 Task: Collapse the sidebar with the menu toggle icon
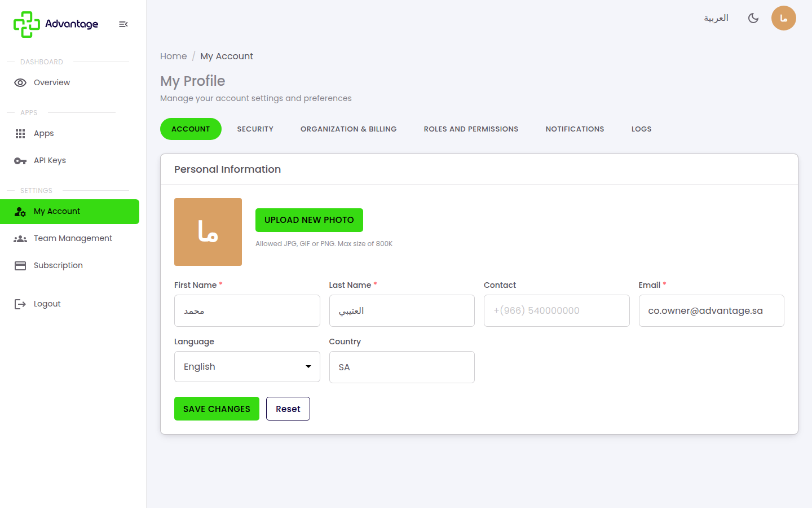point(123,24)
